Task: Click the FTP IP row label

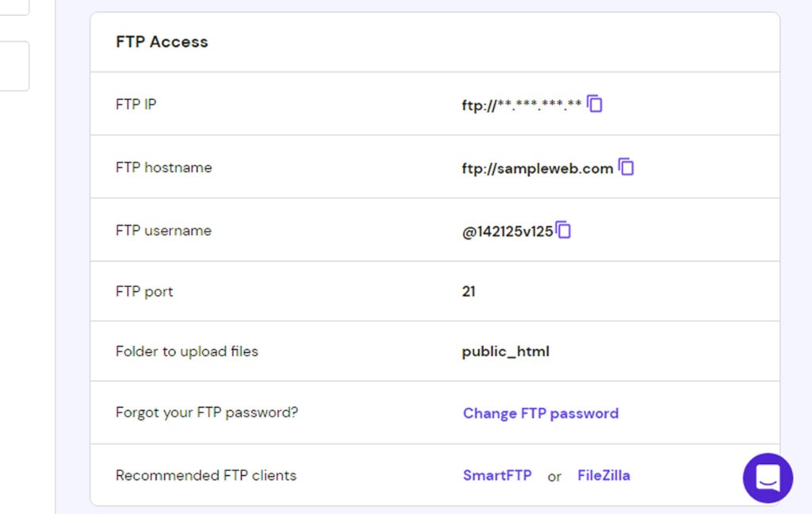Action: coord(136,104)
